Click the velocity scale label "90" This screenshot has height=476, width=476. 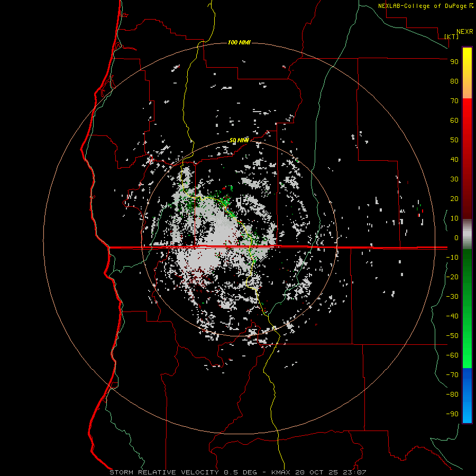pos(454,62)
